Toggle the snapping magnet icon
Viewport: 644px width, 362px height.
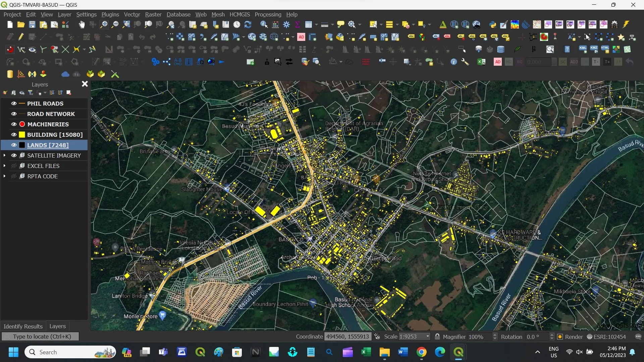(x=10, y=50)
